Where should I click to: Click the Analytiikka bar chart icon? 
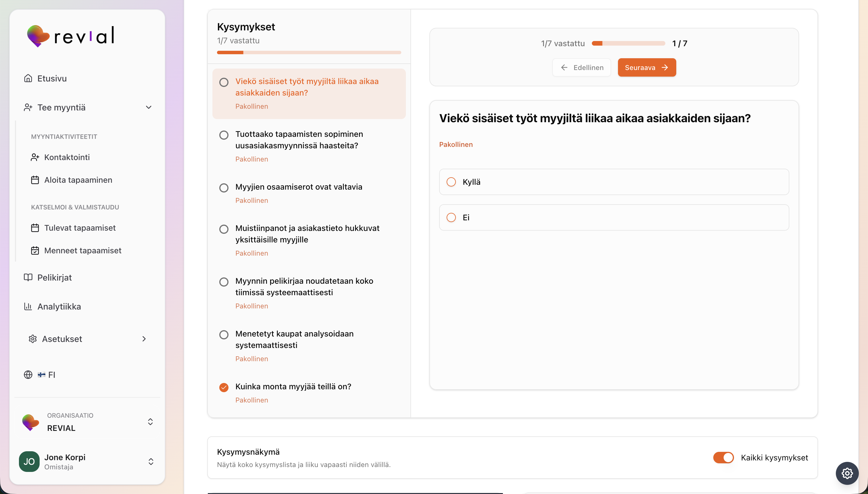point(28,307)
